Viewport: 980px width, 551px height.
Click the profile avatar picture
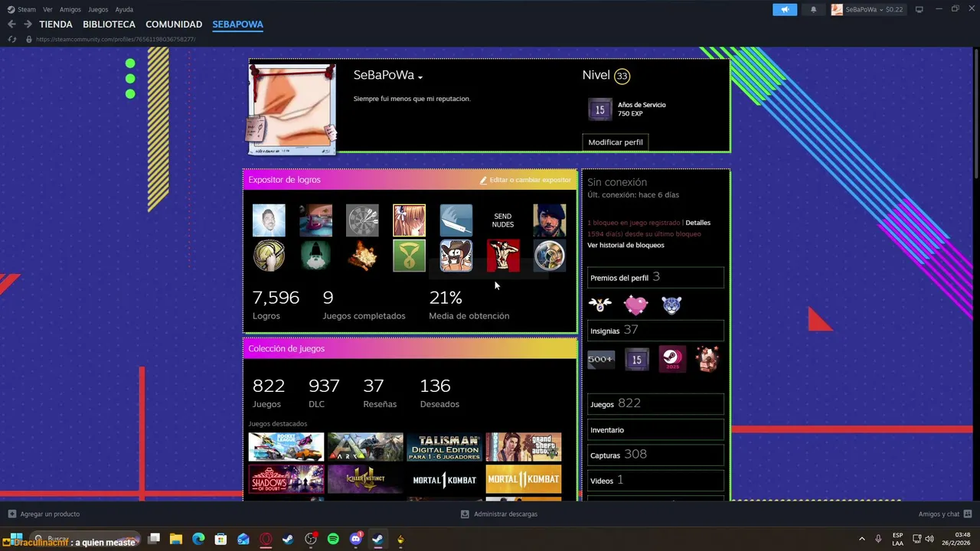click(x=291, y=110)
